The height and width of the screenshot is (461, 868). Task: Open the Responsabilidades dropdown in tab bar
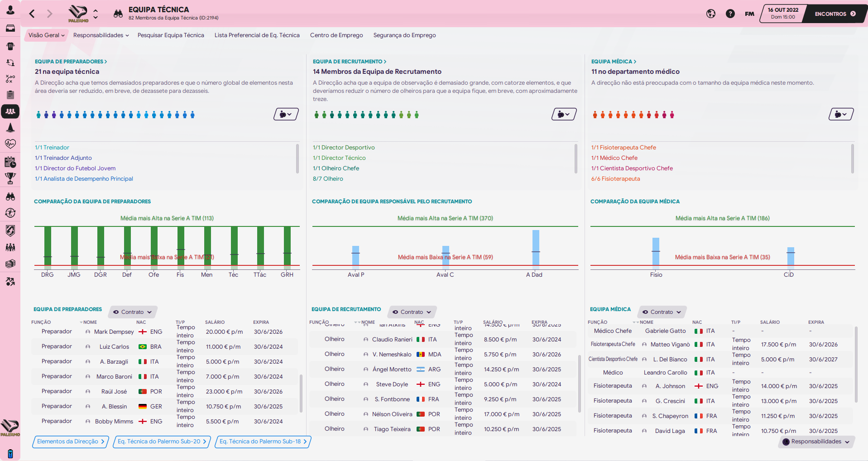[101, 35]
